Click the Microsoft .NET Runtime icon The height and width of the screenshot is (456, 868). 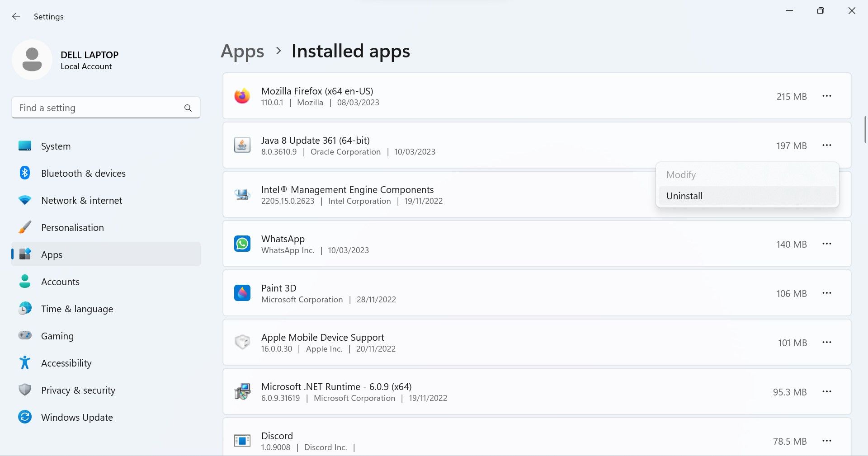click(242, 392)
